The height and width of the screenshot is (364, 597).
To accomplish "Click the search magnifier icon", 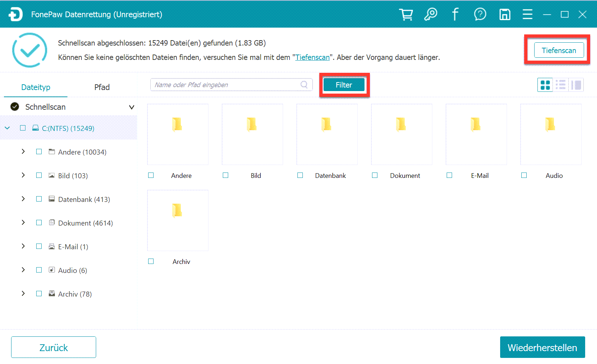I will (304, 85).
